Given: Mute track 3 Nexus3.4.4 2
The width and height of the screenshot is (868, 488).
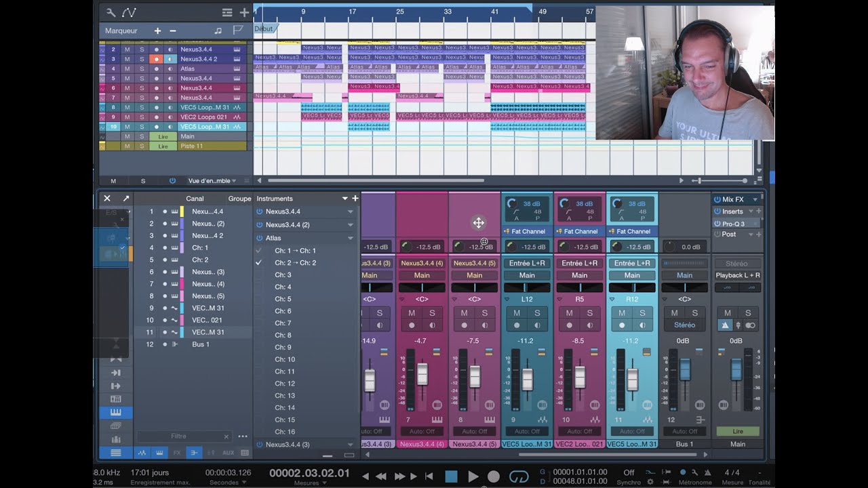Looking at the screenshot, I should coord(127,59).
